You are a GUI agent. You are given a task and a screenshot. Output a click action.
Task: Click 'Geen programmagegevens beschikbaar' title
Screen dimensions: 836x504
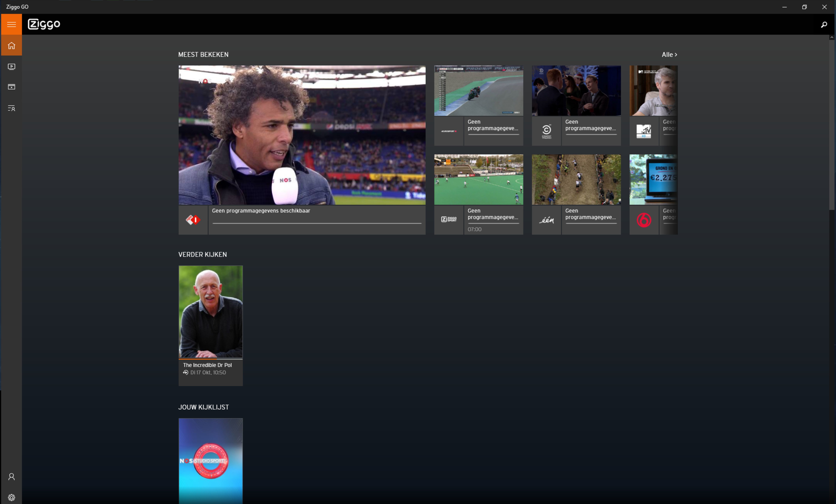[261, 211]
